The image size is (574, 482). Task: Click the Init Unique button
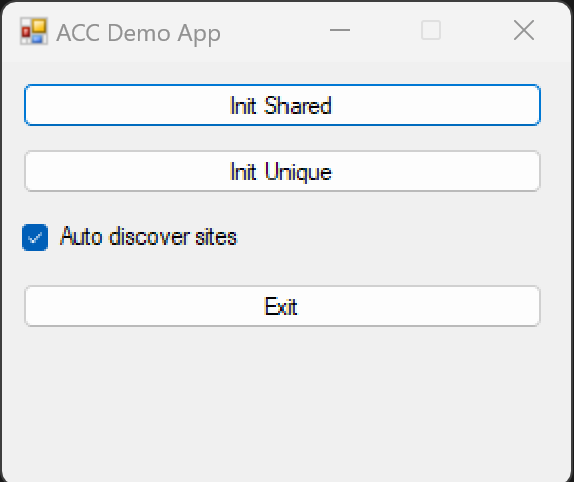coord(282,171)
